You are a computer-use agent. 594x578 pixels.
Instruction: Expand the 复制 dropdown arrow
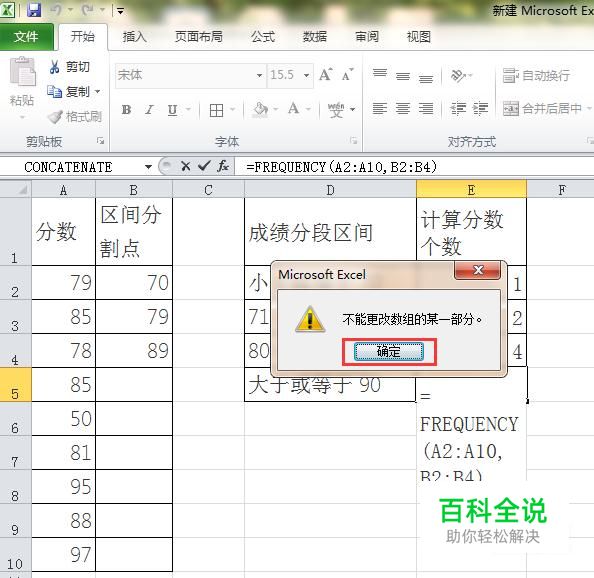(x=97, y=92)
